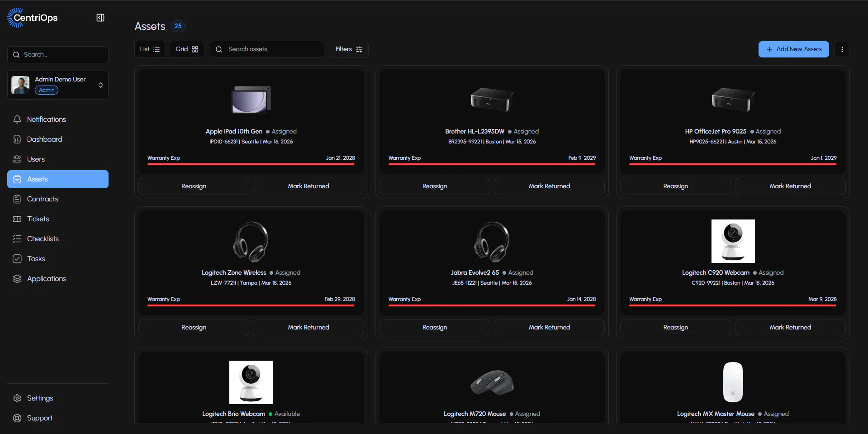Go to Dashboard page

tap(58, 139)
